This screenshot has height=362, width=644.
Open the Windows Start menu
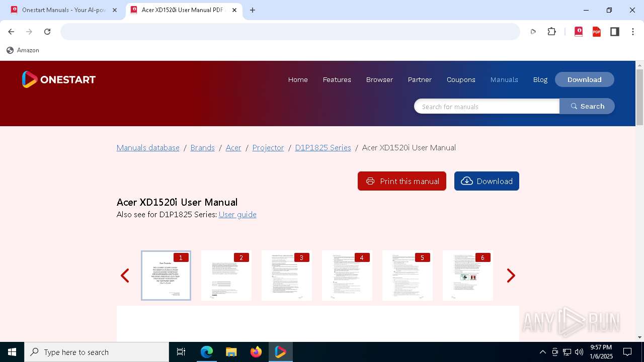pos(12,352)
